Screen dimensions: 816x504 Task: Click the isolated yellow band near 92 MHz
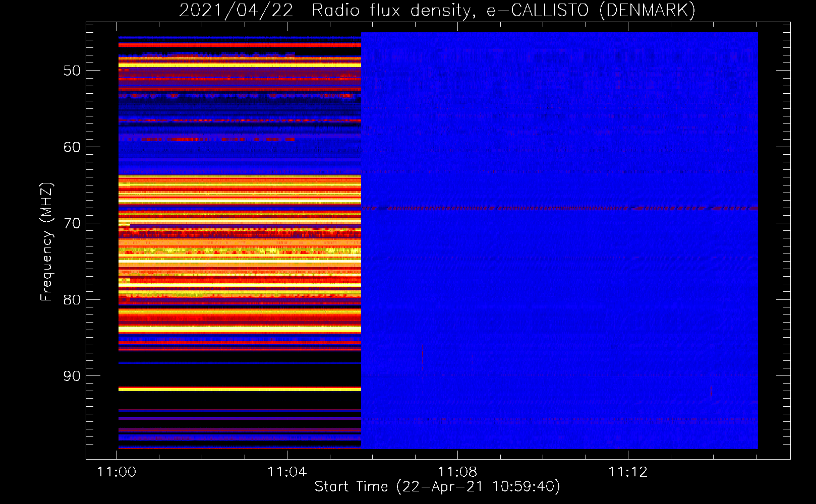[x=240, y=389]
